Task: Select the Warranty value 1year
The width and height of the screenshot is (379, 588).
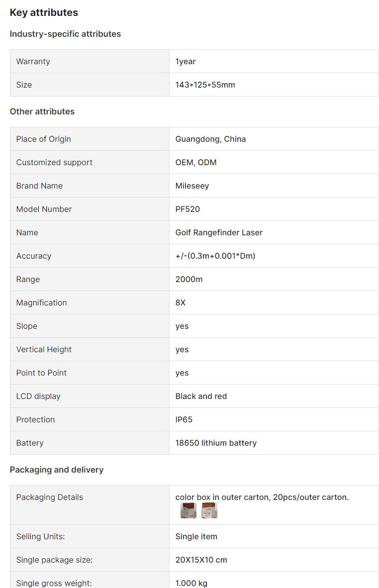Action: coord(186,61)
